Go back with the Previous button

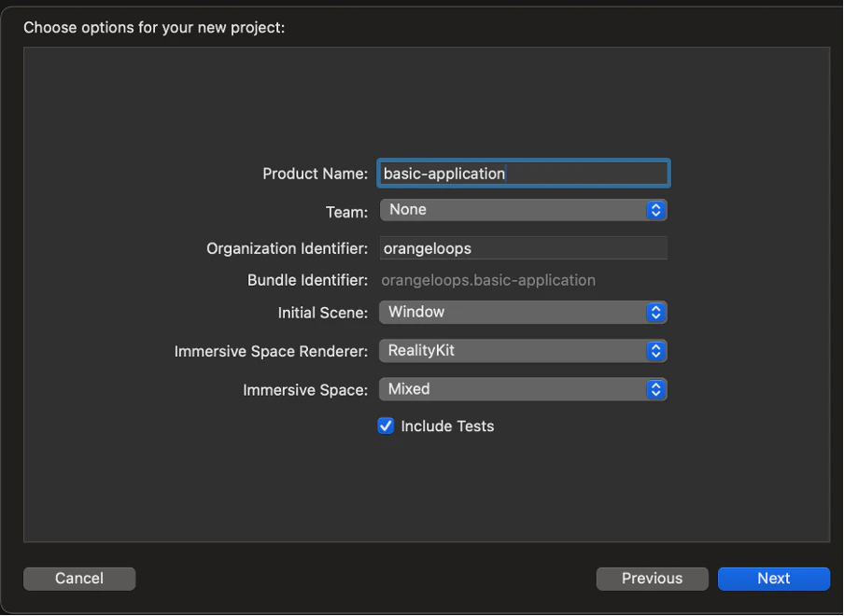pos(652,579)
